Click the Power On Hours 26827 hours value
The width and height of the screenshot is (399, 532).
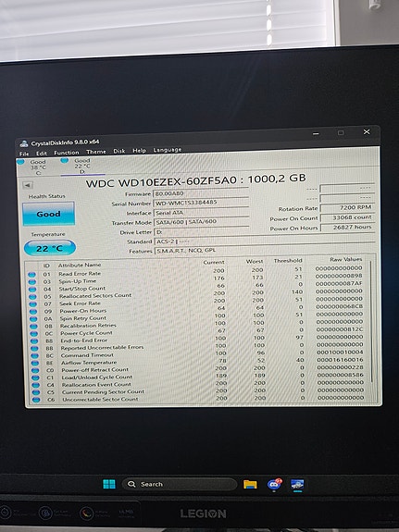point(347,227)
